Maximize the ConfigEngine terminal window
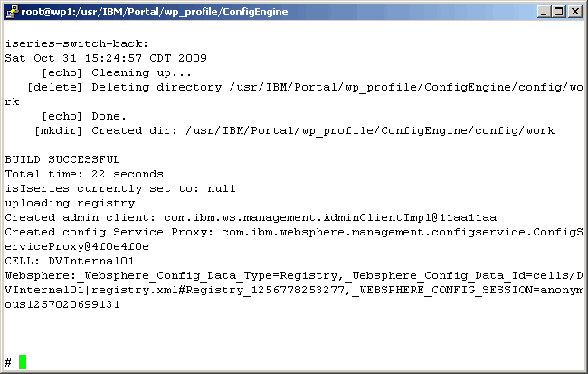Image resolution: width=588 pixels, height=374 pixels. click(x=558, y=11)
